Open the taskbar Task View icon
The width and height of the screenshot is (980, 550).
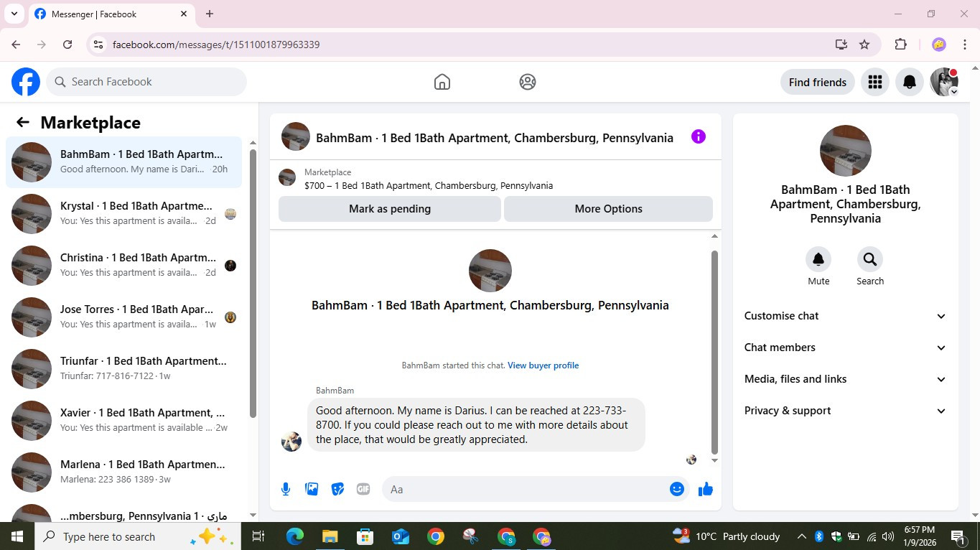pyautogui.click(x=258, y=536)
